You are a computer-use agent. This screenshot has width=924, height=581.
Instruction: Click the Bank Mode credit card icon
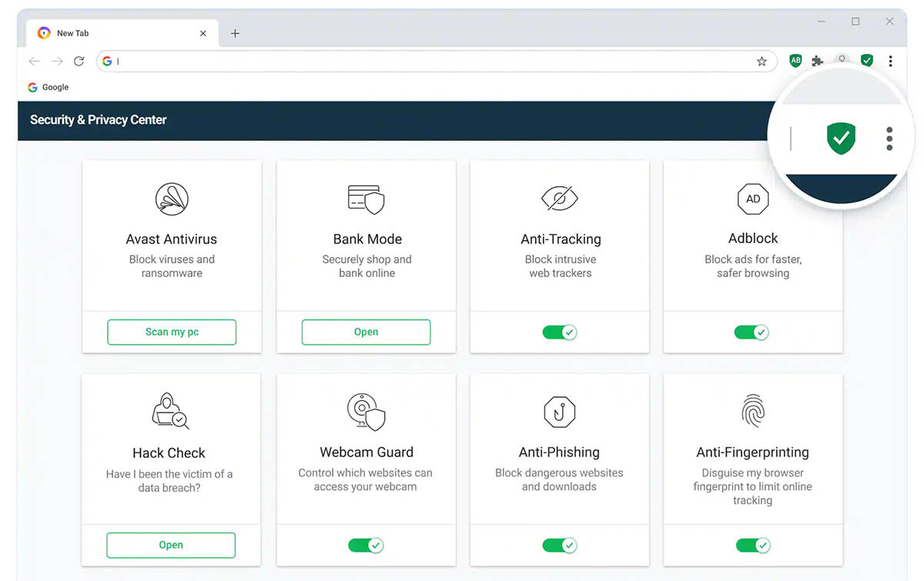(366, 199)
